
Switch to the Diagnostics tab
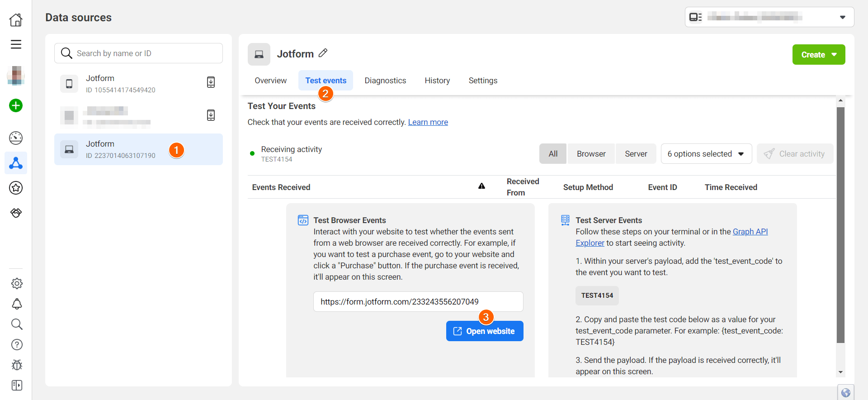click(385, 81)
